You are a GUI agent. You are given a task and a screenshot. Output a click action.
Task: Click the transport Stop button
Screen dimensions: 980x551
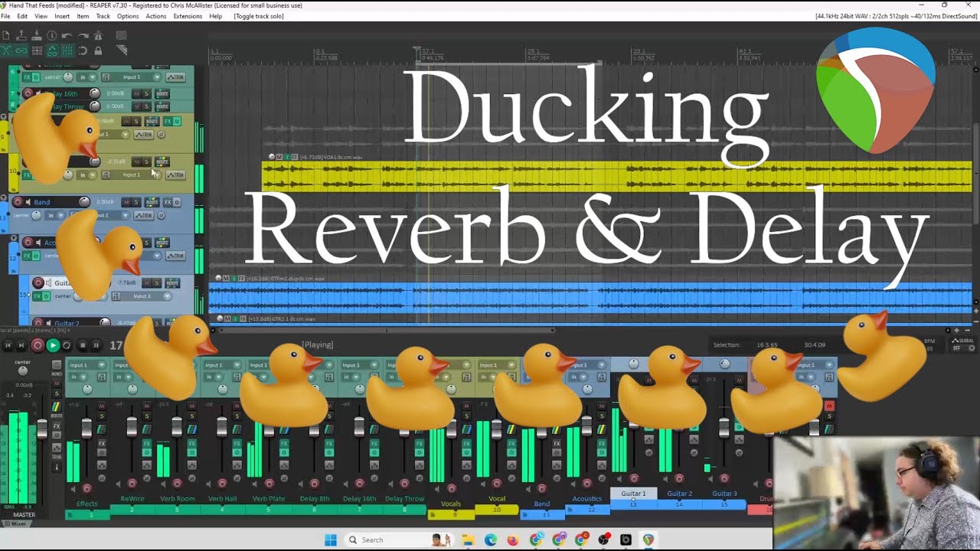[82, 346]
